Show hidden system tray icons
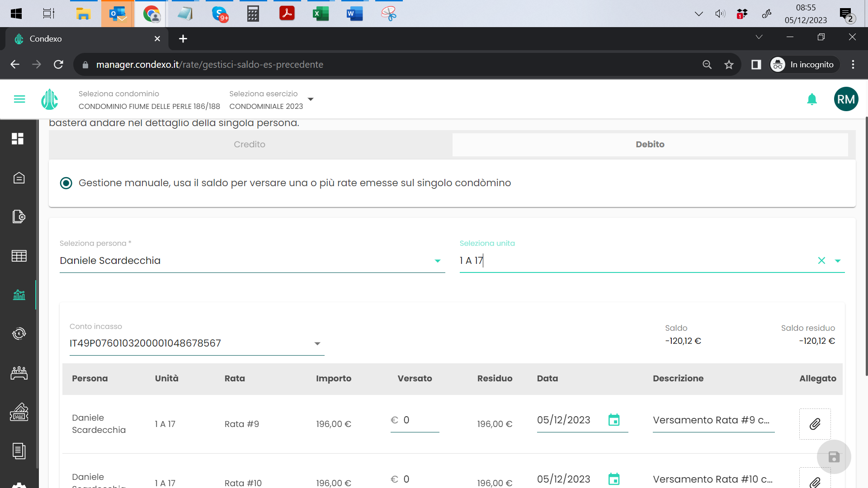This screenshot has height=488, width=868. coord(698,14)
